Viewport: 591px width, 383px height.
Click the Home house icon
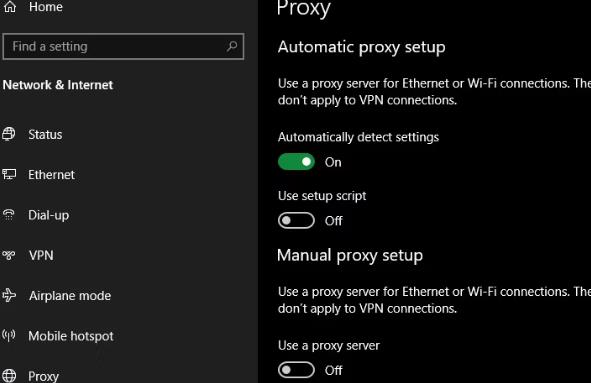(9, 7)
